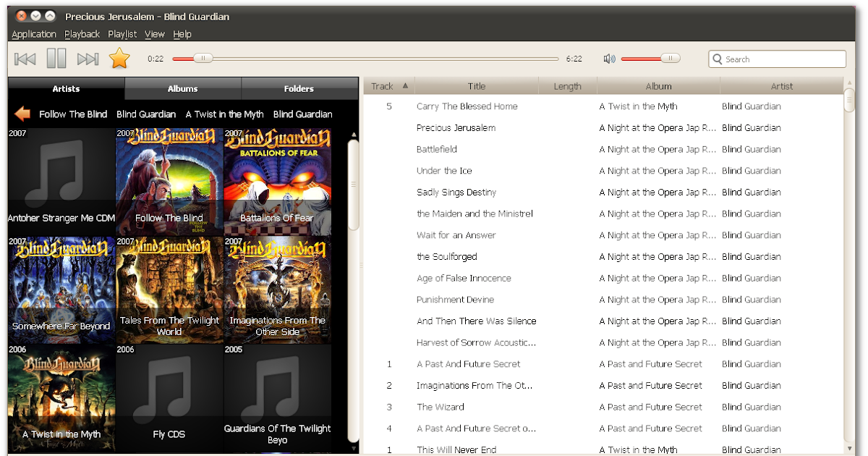
Task: Select Imaginations From The Ot... track
Action: point(604,385)
